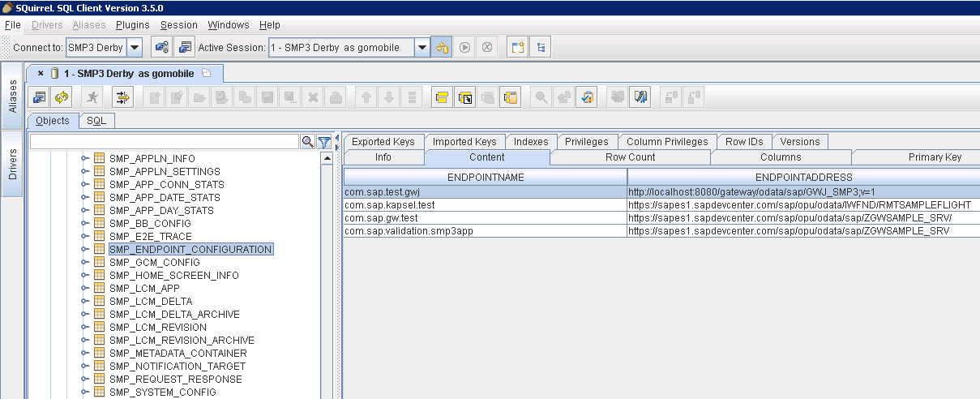The image size is (980, 399).
Task: Expand the SMP_APPLN_INFO table node
Action: (x=84, y=159)
